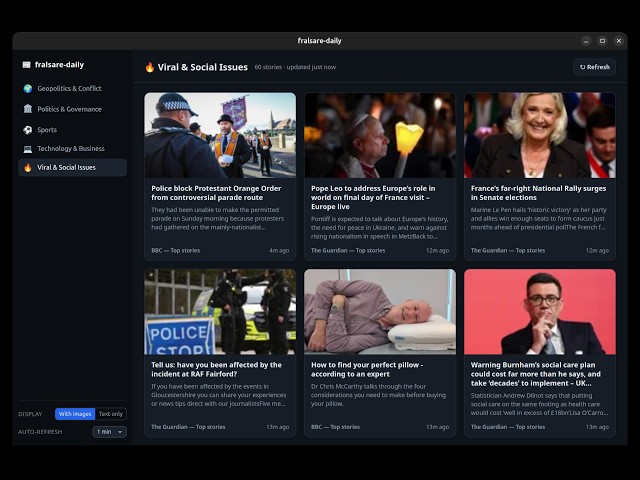
Task: Click the building icon beside Politics & Governance
Action: coord(28,109)
